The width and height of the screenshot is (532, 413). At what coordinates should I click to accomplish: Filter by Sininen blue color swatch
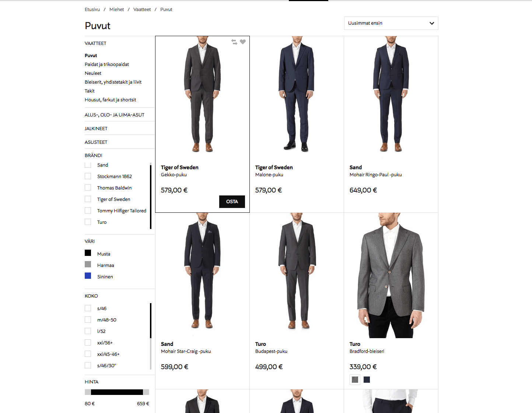(88, 276)
